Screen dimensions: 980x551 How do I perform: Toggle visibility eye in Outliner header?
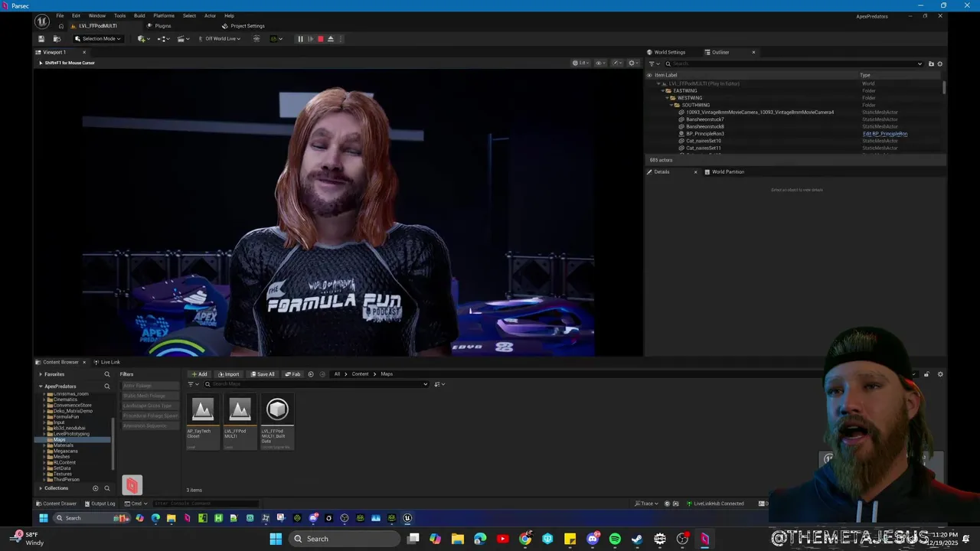click(649, 75)
